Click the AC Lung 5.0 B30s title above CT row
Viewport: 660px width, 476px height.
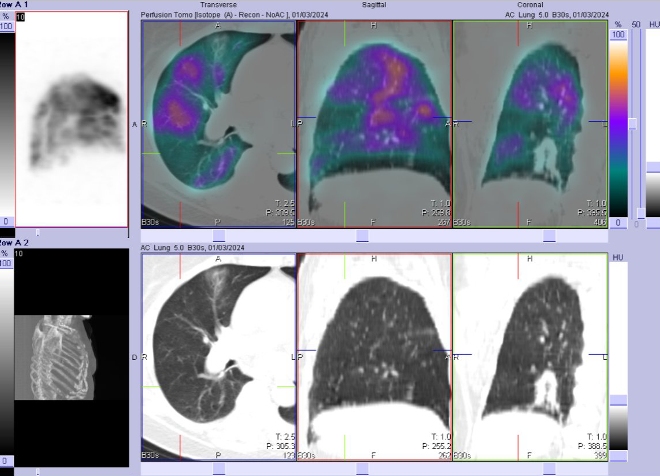pyautogui.click(x=192, y=248)
